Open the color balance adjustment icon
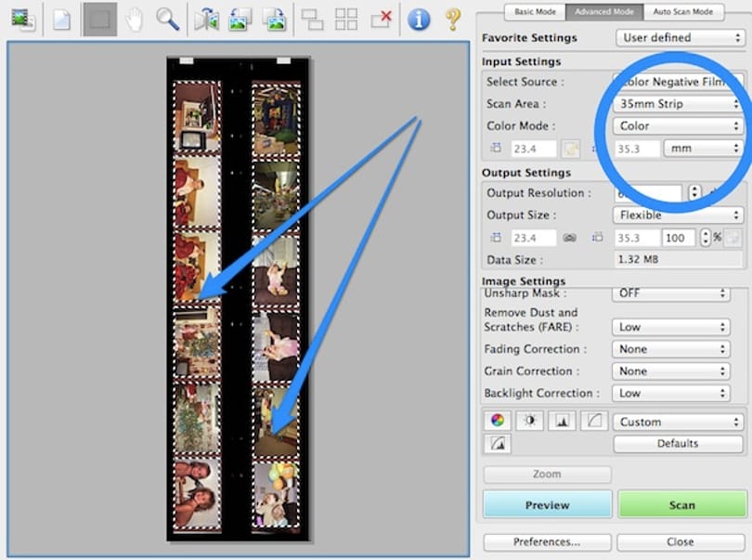Screen dimensions: 752x560 click(x=498, y=421)
